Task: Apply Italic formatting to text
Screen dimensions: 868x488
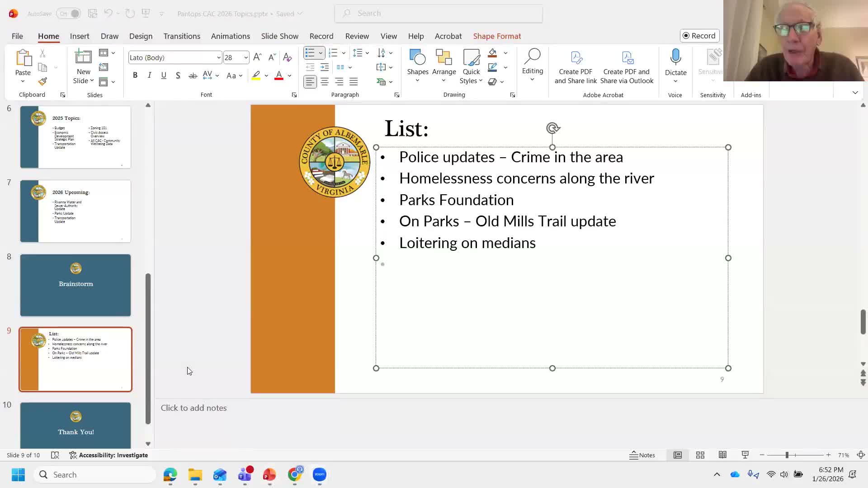Action: click(x=149, y=75)
